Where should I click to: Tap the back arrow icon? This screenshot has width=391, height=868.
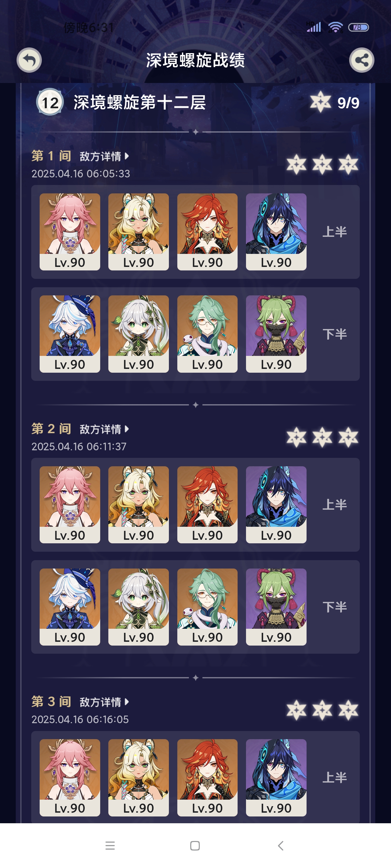tap(29, 60)
